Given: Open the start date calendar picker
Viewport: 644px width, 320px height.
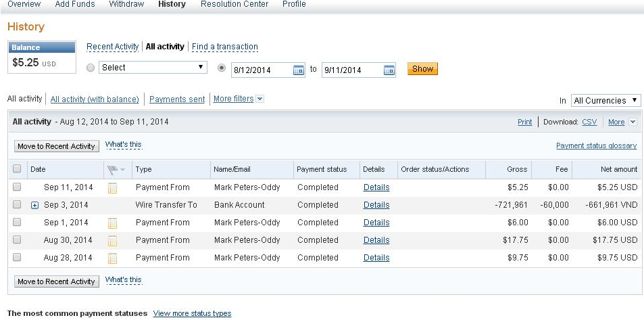Looking at the screenshot, I should point(299,70).
